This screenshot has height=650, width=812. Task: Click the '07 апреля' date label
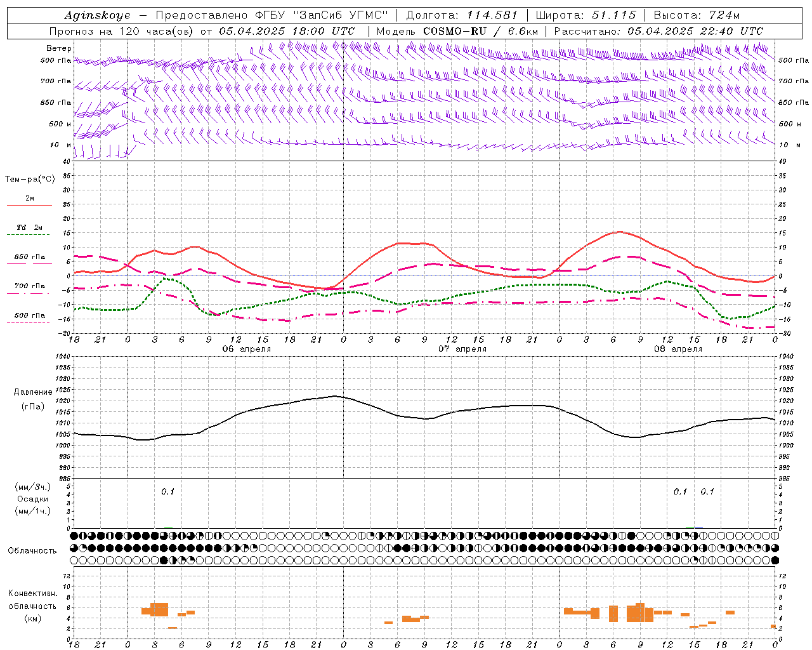(462, 349)
